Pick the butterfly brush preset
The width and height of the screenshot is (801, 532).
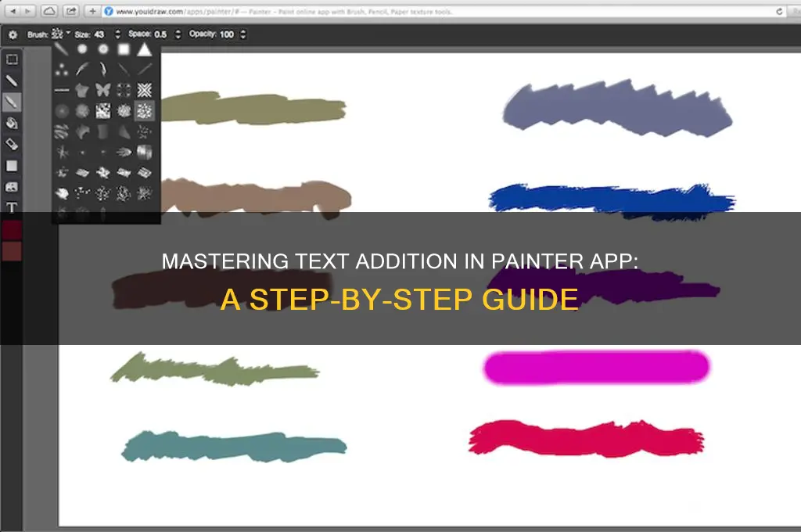(x=103, y=91)
